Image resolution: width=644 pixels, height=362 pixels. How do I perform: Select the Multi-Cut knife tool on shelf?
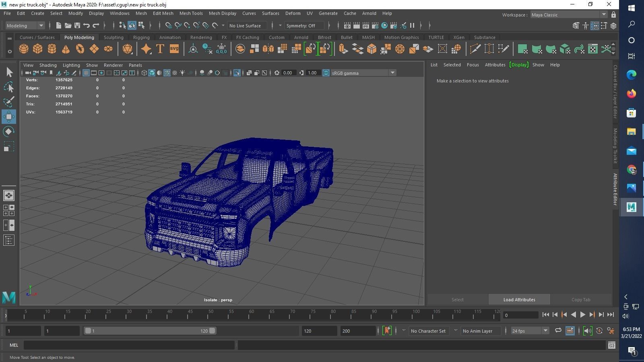pos(475,49)
